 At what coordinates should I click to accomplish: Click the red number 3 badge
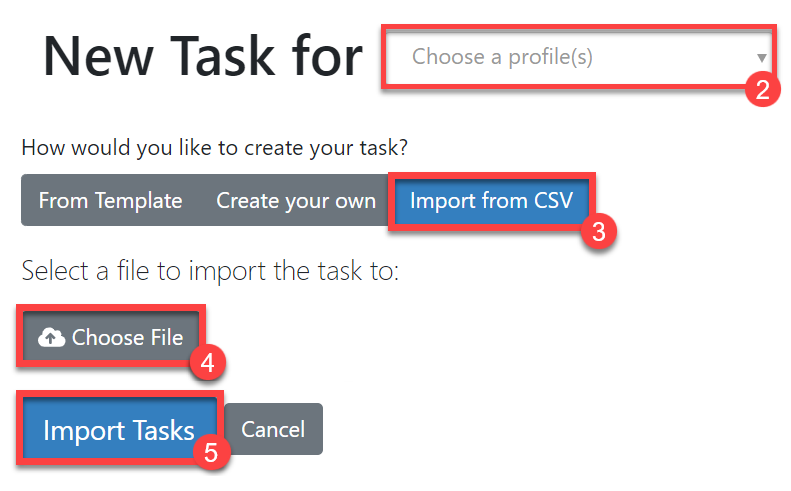click(598, 232)
